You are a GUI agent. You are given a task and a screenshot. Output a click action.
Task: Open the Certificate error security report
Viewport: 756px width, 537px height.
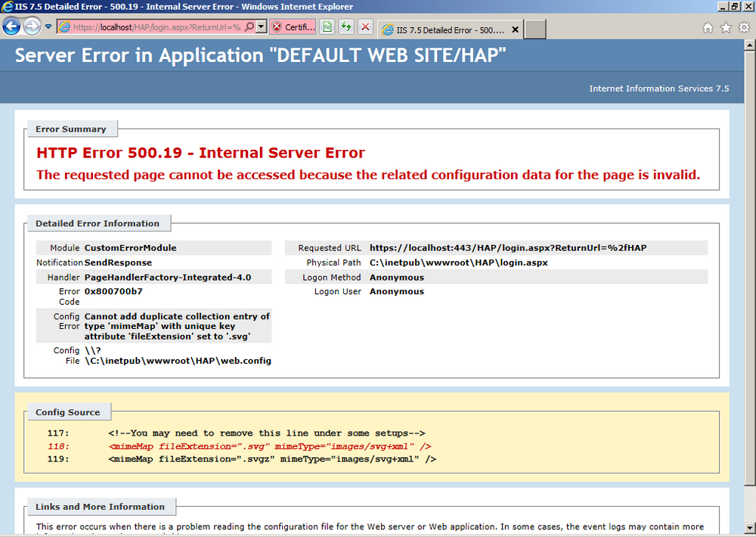point(293,27)
